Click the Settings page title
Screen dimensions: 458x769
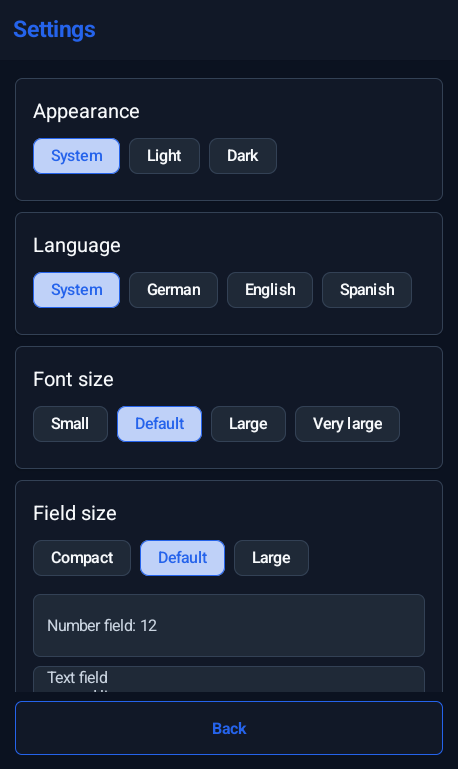click(x=54, y=29)
